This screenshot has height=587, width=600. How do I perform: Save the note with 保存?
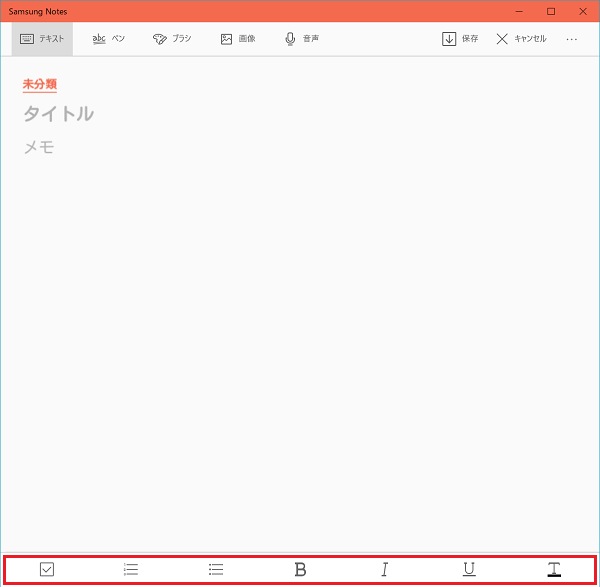click(x=460, y=39)
